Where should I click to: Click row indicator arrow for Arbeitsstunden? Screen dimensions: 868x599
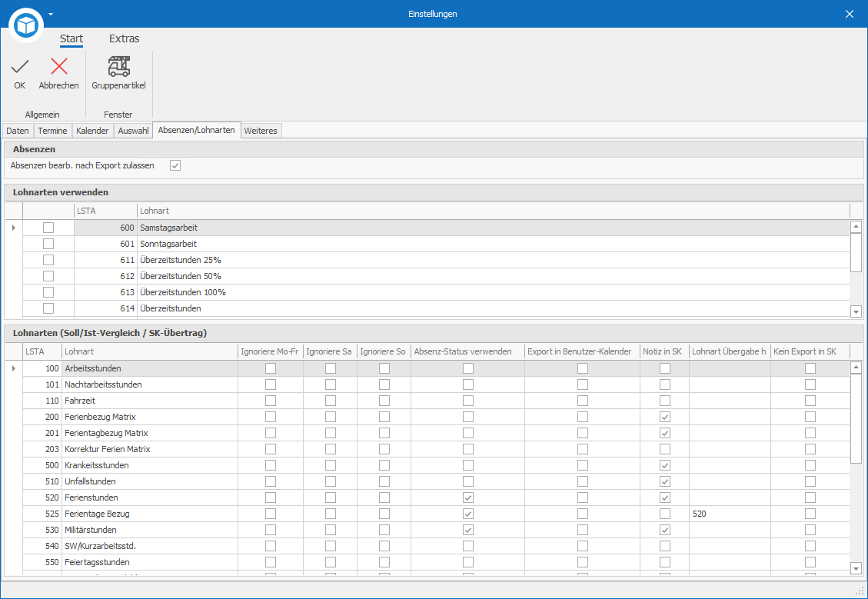pyautogui.click(x=14, y=368)
